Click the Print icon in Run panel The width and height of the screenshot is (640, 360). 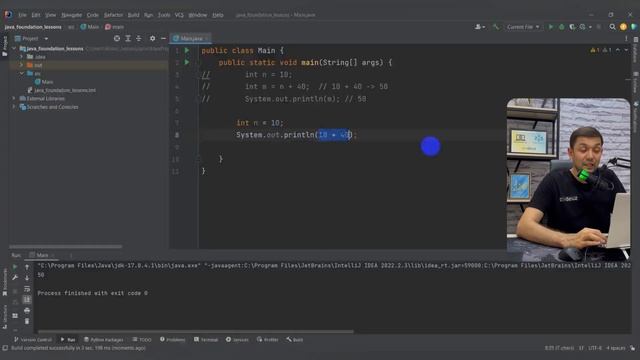[x=27, y=311]
